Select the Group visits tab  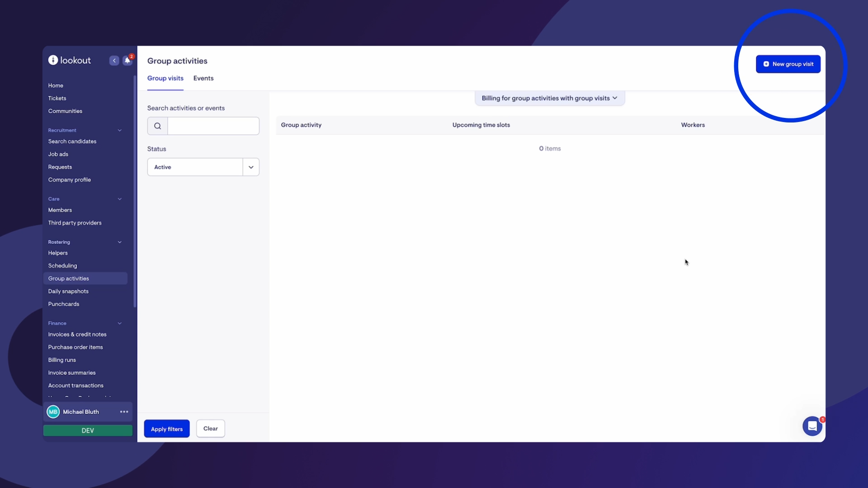click(165, 78)
